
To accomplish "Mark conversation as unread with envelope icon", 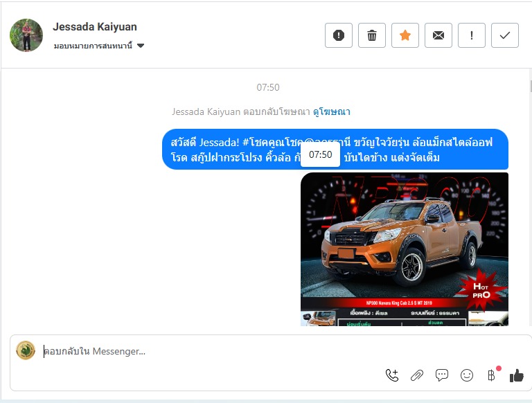I will click(x=438, y=35).
